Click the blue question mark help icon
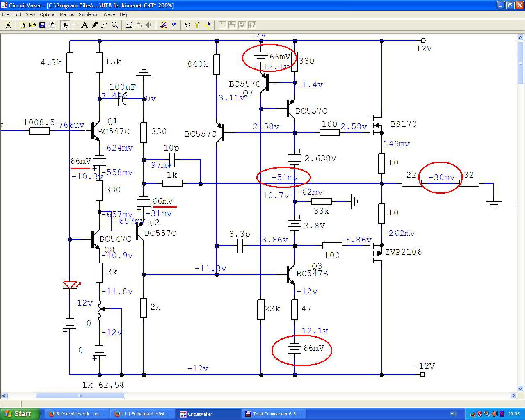The height and width of the screenshot is (420, 525). click(x=173, y=25)
